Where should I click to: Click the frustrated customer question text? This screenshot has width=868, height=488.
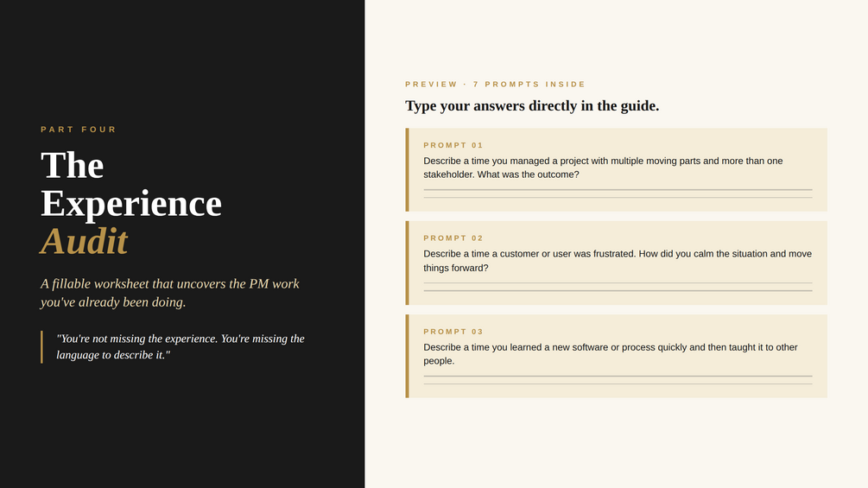pyautogui.click(x=618, y=261)
